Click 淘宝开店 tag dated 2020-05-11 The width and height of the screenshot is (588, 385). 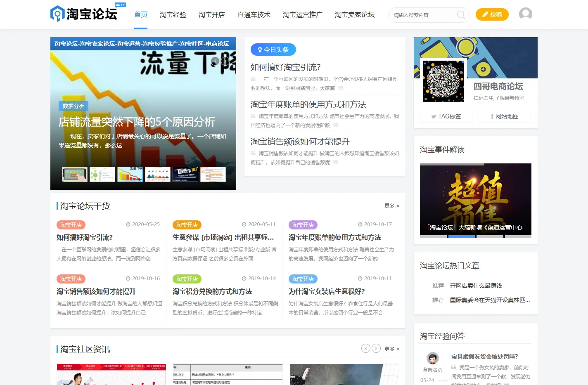[x=187, y=225]
